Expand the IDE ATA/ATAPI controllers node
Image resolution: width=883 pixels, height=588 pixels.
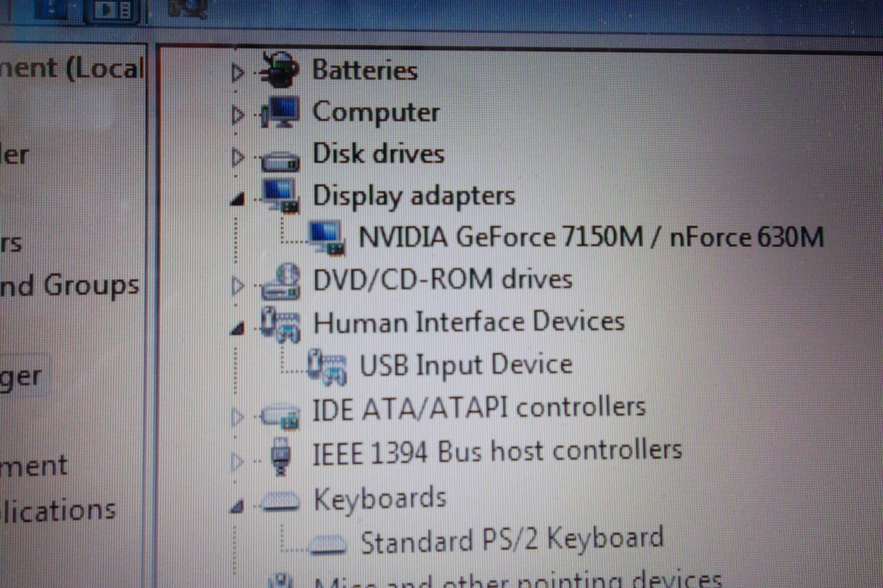(x=237, y=416)
